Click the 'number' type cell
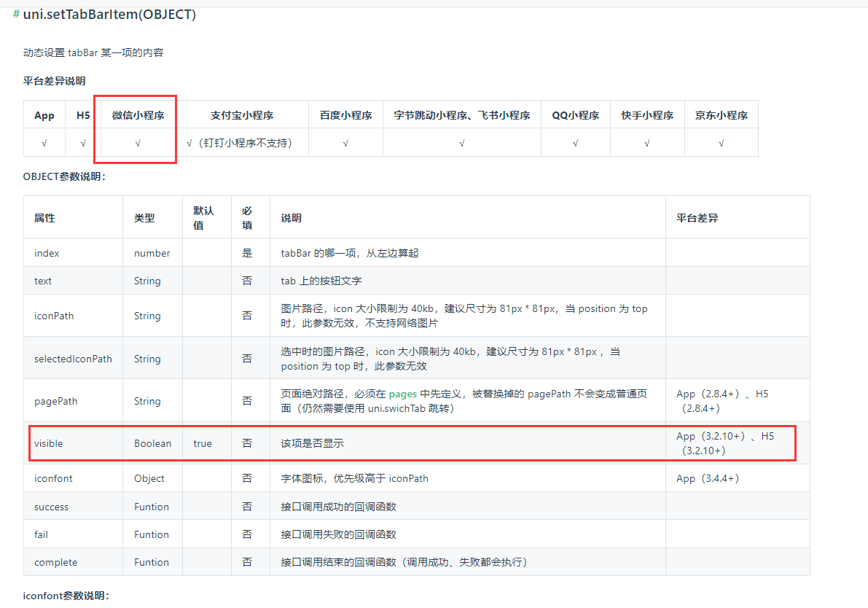Image resolution: width=868 pixels, height=608 pixels. click(152, 253)
